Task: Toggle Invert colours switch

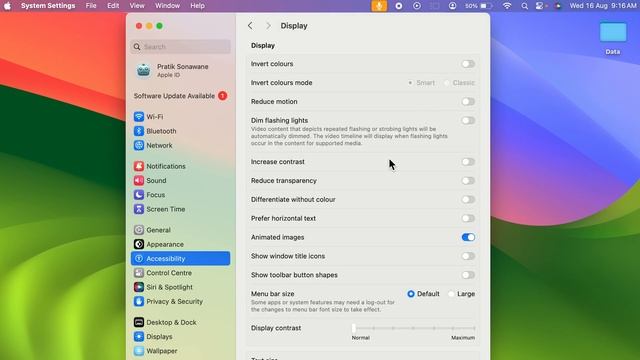Action: (468, 64)
